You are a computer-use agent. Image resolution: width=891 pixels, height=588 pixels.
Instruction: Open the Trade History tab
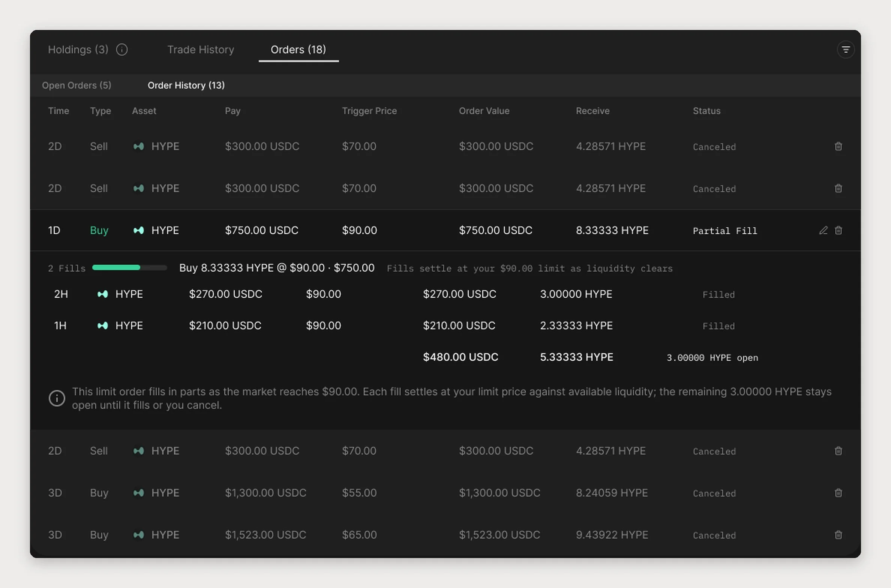201,49
